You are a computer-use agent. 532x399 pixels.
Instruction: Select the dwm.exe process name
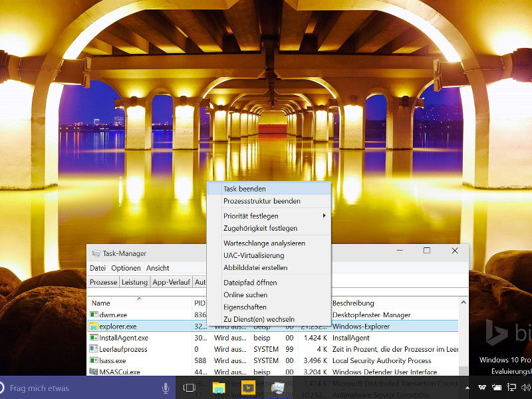[113, 315]
